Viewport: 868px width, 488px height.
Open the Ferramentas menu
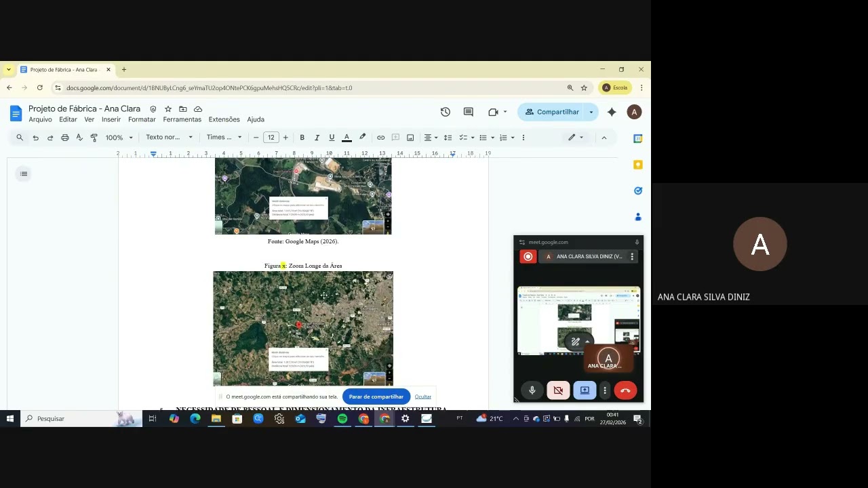[x=182, y=119]
